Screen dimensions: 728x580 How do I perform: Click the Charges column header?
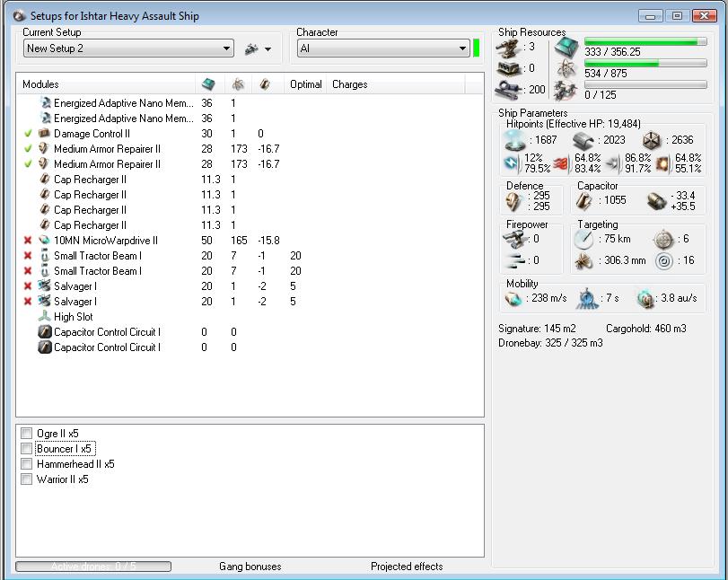coord(349,84)
